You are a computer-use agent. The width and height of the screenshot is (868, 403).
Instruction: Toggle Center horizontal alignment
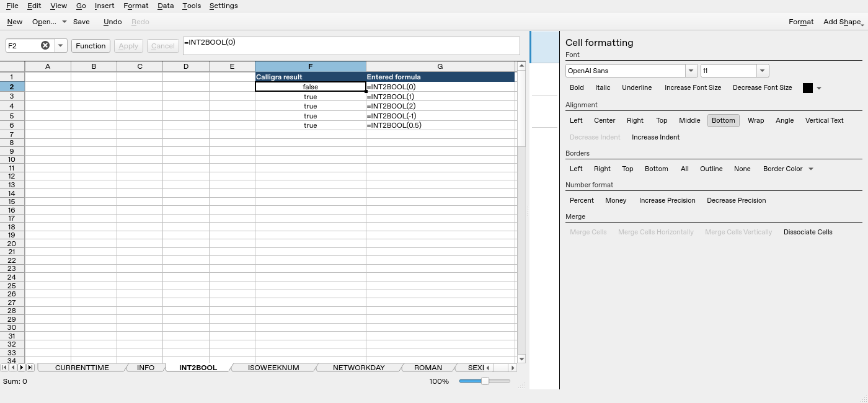[604, 120]
